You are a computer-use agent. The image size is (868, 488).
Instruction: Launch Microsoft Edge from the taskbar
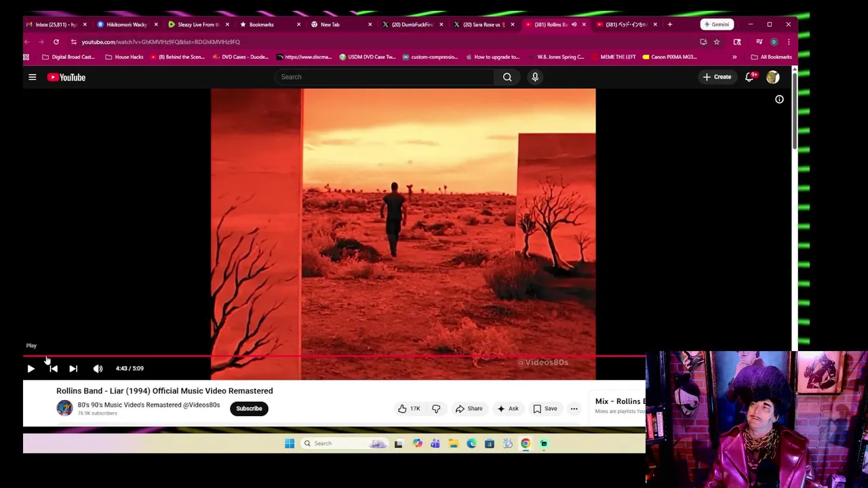click(x=471, y=444)
